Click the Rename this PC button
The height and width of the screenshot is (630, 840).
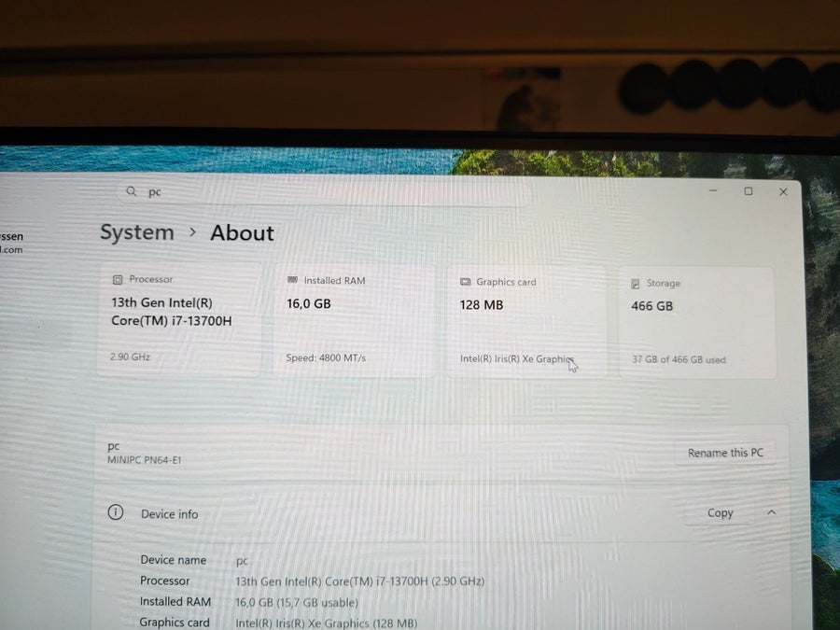click(x=725, y=453)
